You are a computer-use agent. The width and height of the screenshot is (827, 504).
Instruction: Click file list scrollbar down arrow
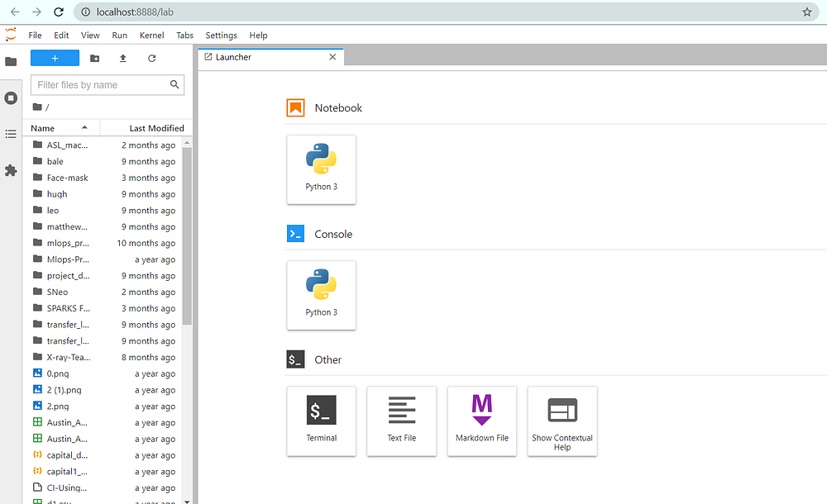pos(187,501)
